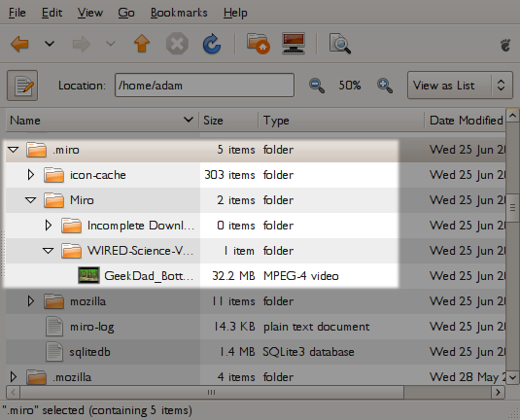Image resolution: width=520 pixels, height=420 pixels.
Task: Open the Go menu
Action: coord(126,13)
